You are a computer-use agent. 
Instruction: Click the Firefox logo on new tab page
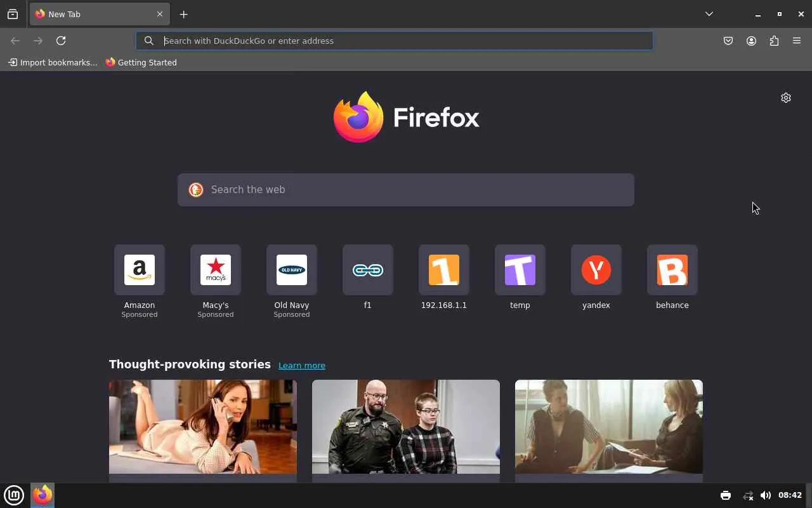pyautogui.click(x=406, y=117)
